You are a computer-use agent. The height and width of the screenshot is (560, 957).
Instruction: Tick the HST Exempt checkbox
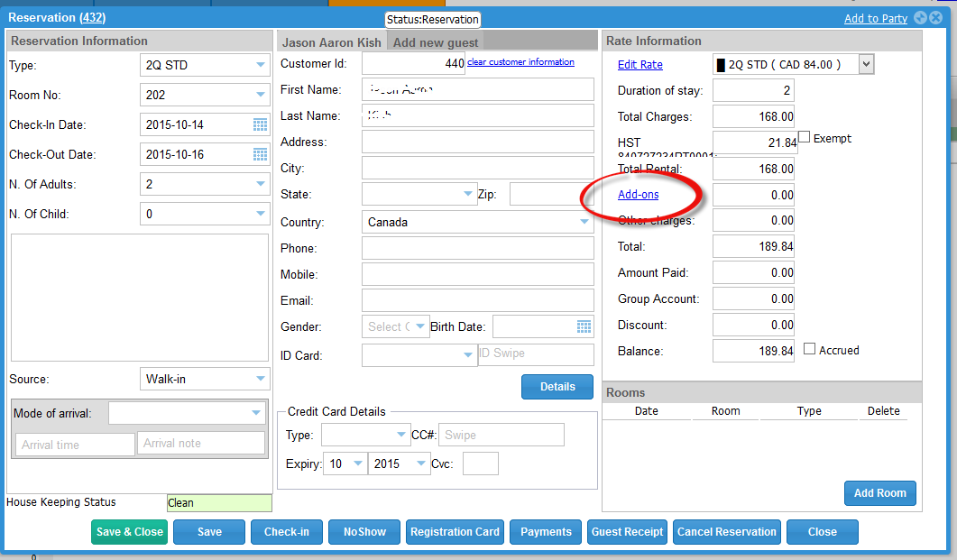click(x=804, y=138)
